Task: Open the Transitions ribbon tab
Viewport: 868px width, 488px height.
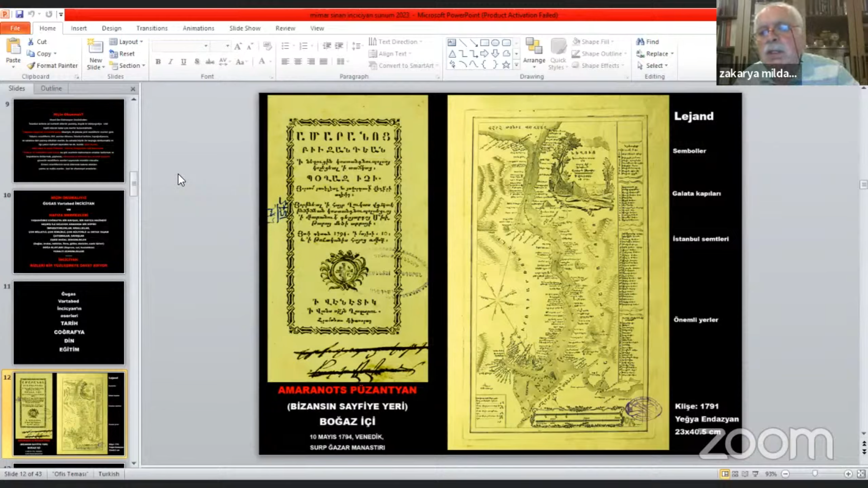Action: point(152,28)
